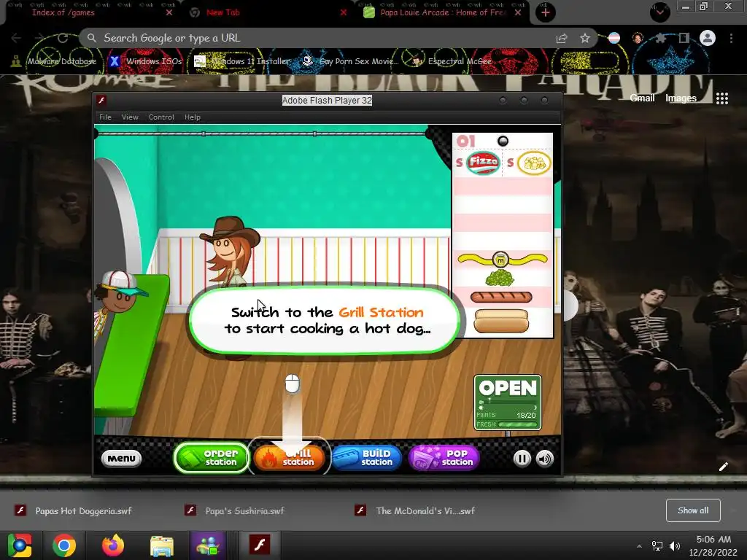Open the people app taskbar icon
The height and width of the screenshot is (560, 747).
click(x=208, y=545)
